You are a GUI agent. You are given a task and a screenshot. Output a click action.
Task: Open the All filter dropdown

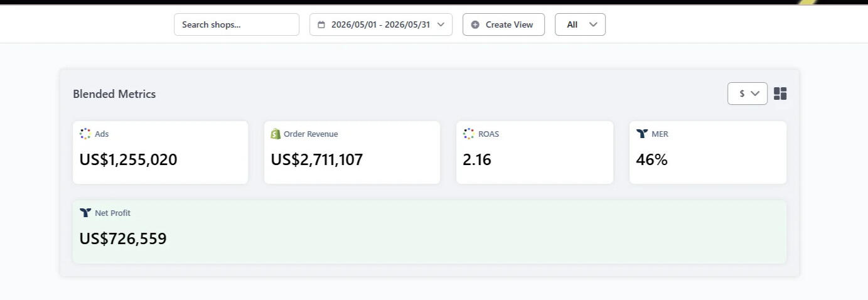pyautogui.click(x=580, y=24)
